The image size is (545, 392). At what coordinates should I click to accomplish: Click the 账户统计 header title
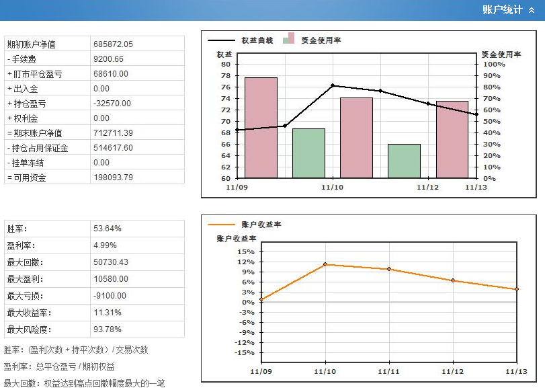point(502,10)
